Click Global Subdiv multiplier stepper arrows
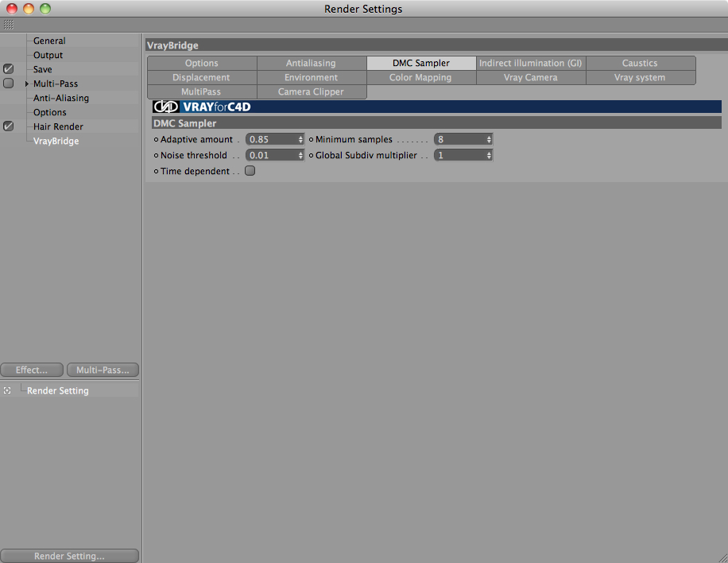The height and width of the screenshot is (563, 728). click(x=489, y=155)
